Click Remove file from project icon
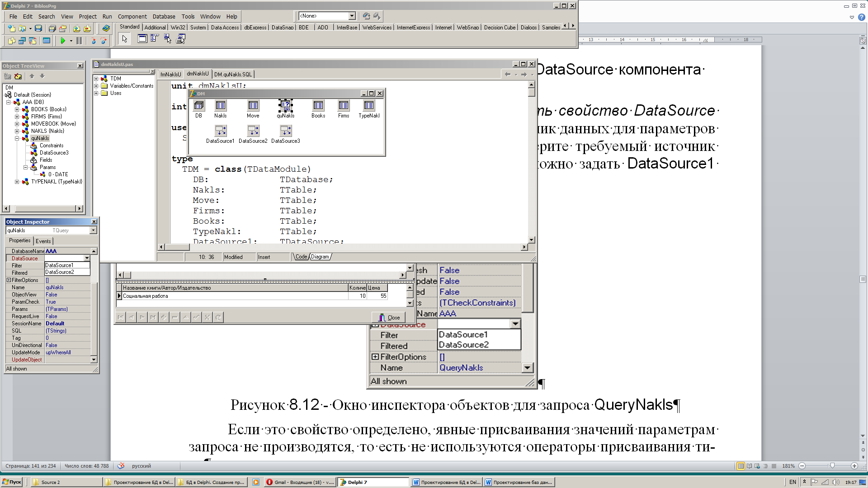Viewport: 868px width, 488px height. pos(87,28)
